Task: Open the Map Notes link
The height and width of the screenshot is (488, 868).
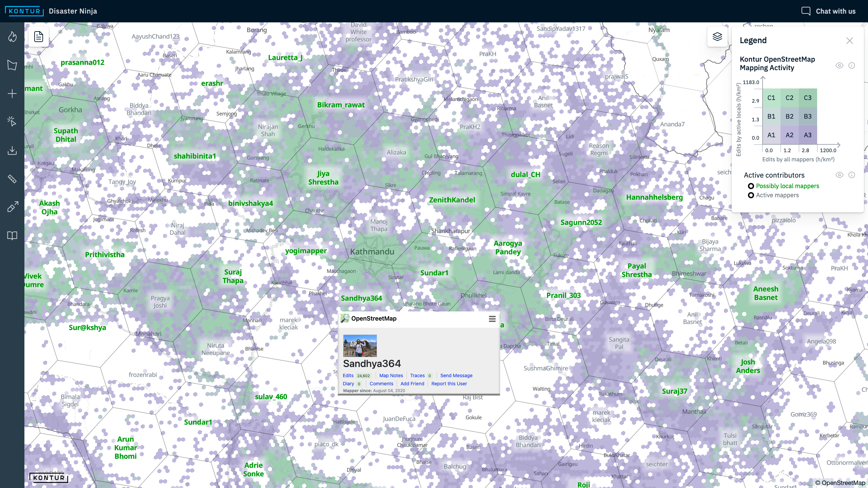Action: coord(391,375)
